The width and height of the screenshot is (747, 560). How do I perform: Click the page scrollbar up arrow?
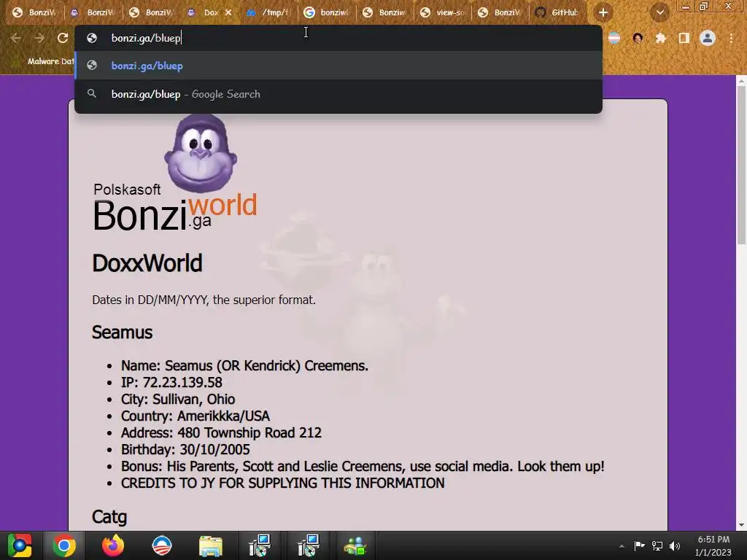point(741,81)
